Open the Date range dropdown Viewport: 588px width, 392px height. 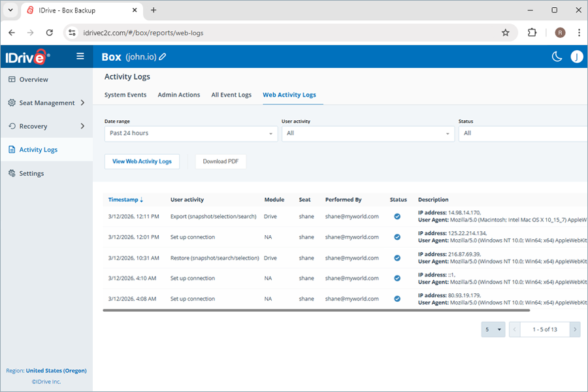pyautogui.click(x=190, y=133)
